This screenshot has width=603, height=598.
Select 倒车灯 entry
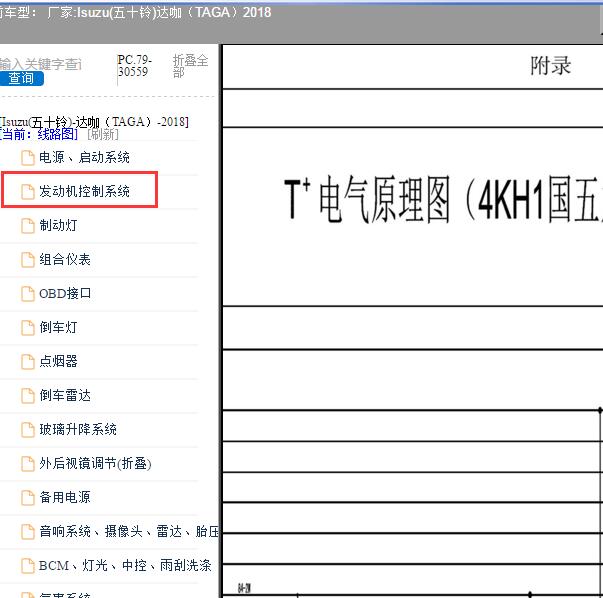pos(58,327)
